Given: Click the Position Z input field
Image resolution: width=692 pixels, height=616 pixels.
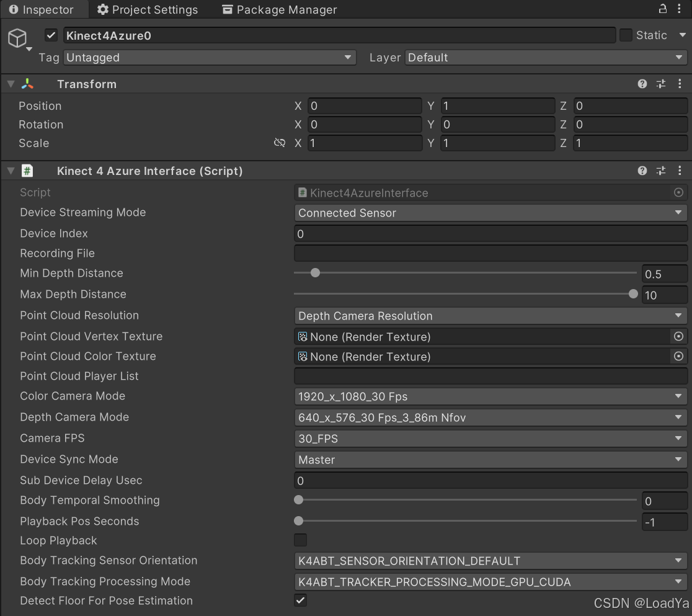Looking at the screenshot, I should click(630, 106).
